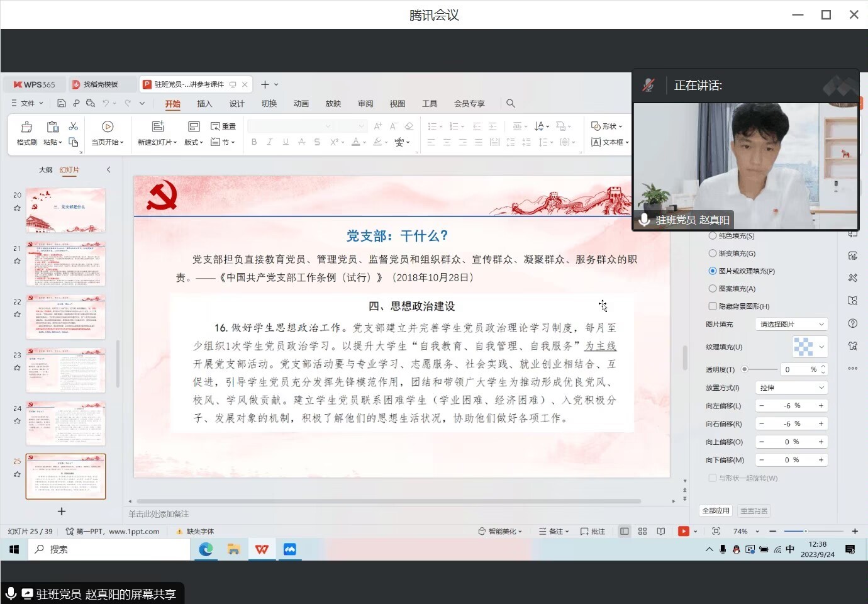Start slideshow from current slide (当页开始)
The width and height of the screenshot is (868, 604).
click(108, 128)
